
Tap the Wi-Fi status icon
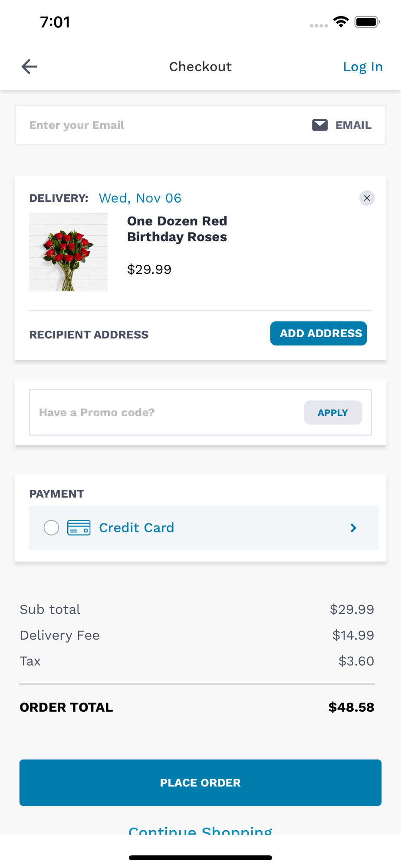tap(341, 22)
